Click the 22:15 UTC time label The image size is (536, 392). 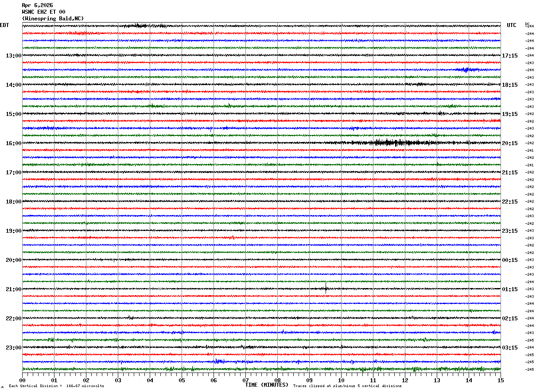(510, 202)
